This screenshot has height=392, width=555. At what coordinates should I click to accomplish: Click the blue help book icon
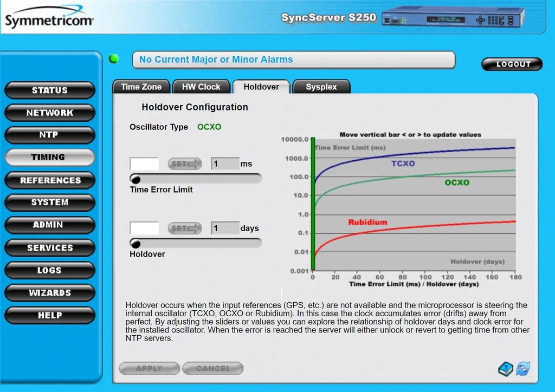(x=506, y=369)
